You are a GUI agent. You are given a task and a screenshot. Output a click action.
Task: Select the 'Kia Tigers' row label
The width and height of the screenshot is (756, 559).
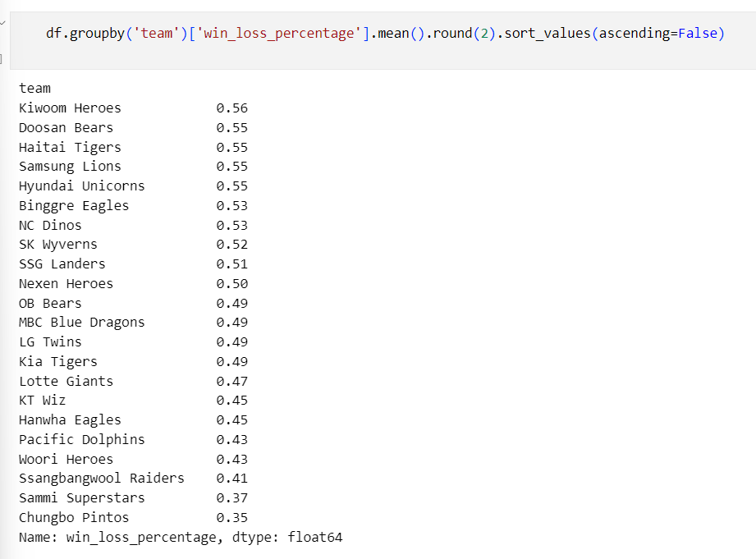click(57, 362)
